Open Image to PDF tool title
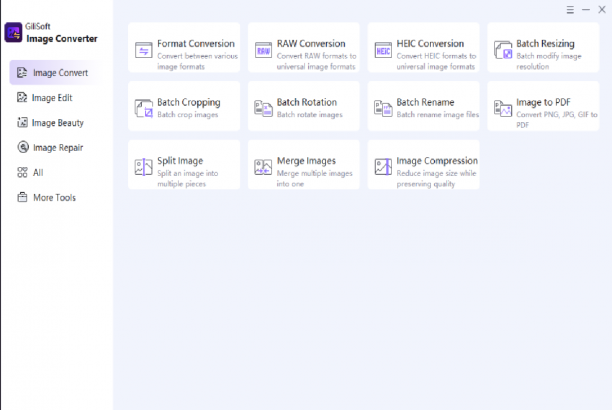The height and width of the screenshot is (410, 612). (x=543, y=103)
